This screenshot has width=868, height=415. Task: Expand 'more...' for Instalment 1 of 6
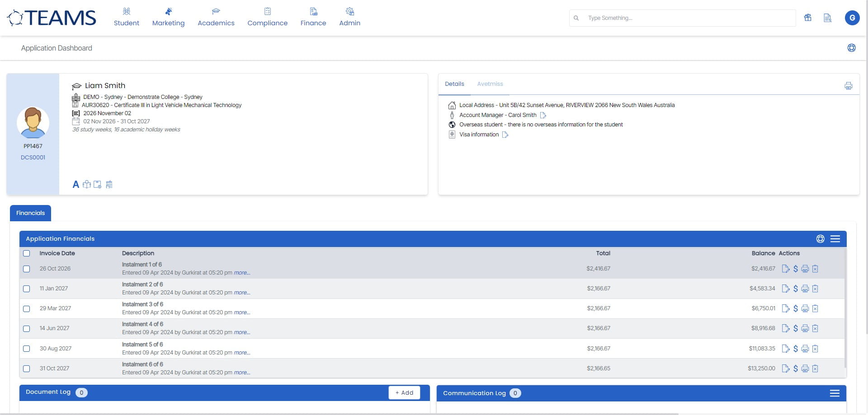click(x=242, y=273)
